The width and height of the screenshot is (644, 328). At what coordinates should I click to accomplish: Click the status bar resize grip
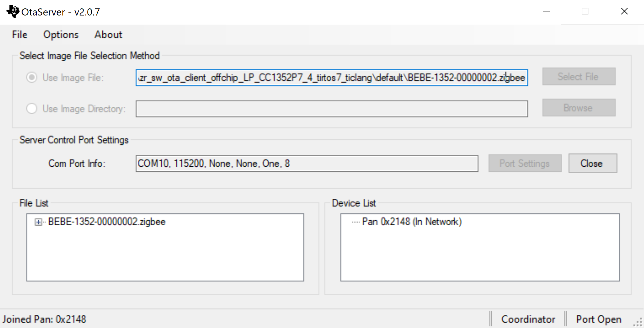(x=638, y=322)
